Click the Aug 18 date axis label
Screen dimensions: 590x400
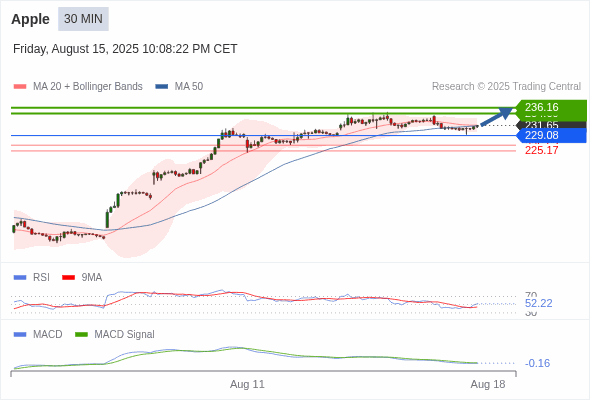[x=488, y=385]
